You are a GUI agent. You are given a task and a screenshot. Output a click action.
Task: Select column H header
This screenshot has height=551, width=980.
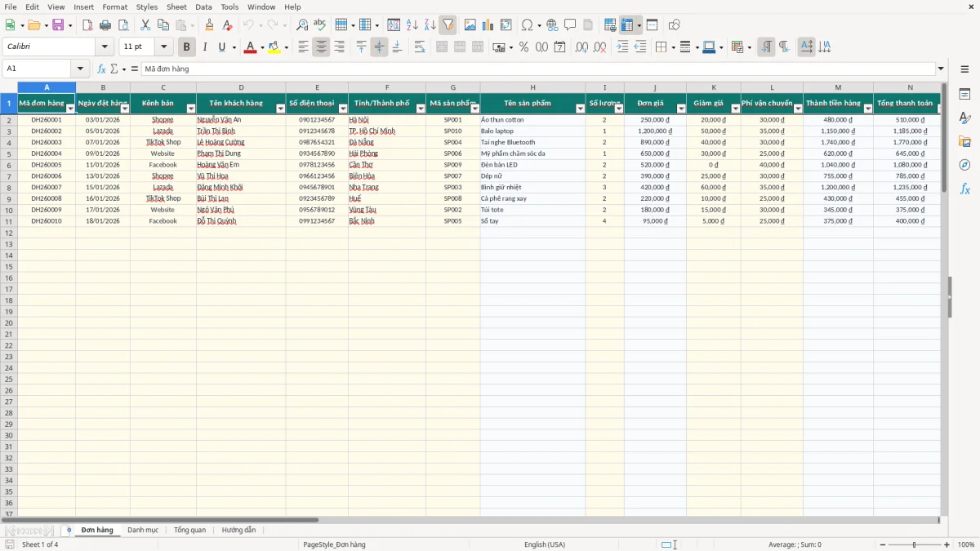click(532, 87)
